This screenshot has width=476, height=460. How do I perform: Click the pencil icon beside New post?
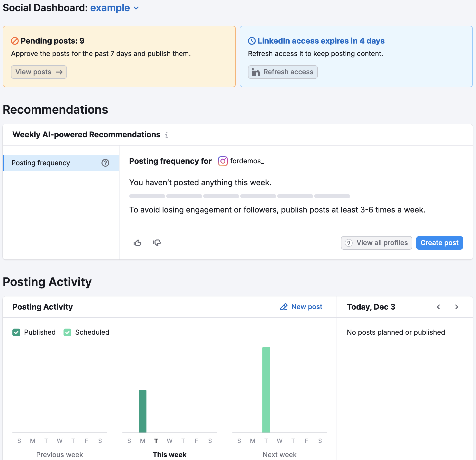point(284,307)
